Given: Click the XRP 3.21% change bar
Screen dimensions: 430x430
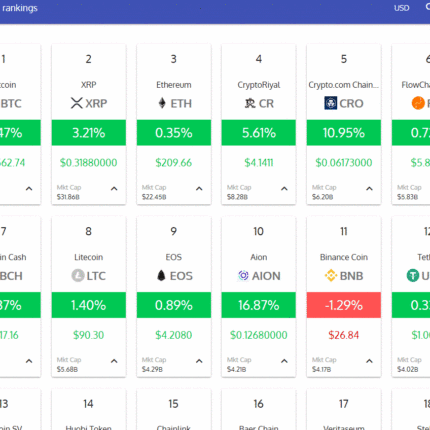Looking at the screenshot, I should [89, 133].
